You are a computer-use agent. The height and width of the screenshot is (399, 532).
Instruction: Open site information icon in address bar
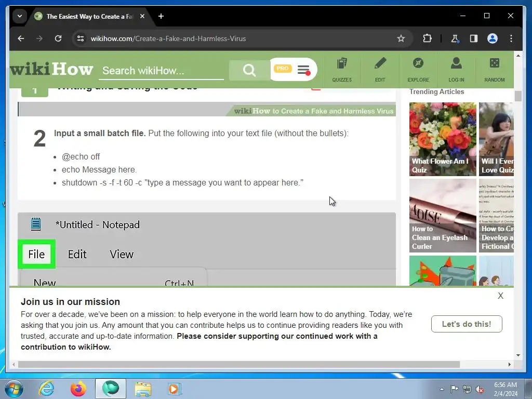tap(81, 38)
